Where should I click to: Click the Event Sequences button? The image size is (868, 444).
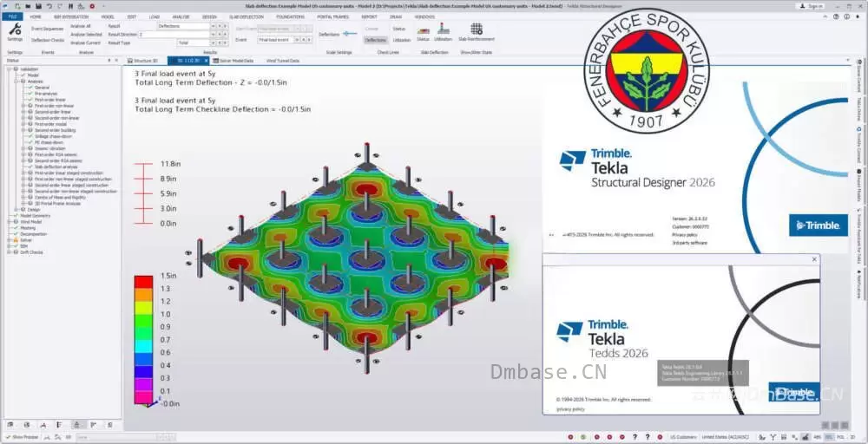point(47,29)
